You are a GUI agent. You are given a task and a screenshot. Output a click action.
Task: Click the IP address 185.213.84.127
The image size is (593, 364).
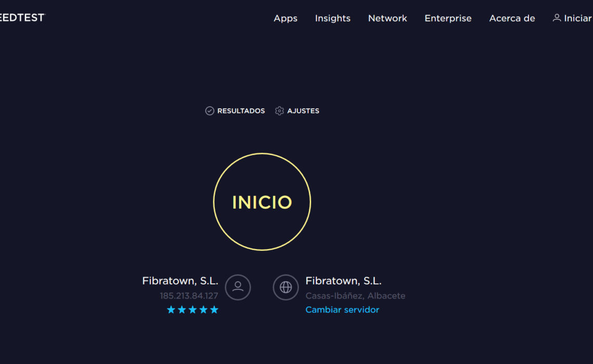189,295
